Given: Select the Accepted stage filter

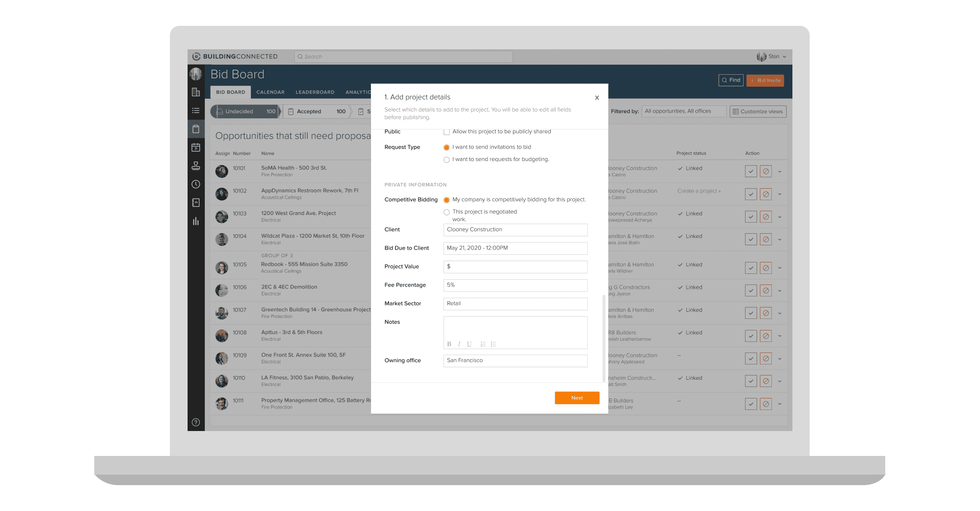Looking at the screenshot, I should tap(317, 112).
